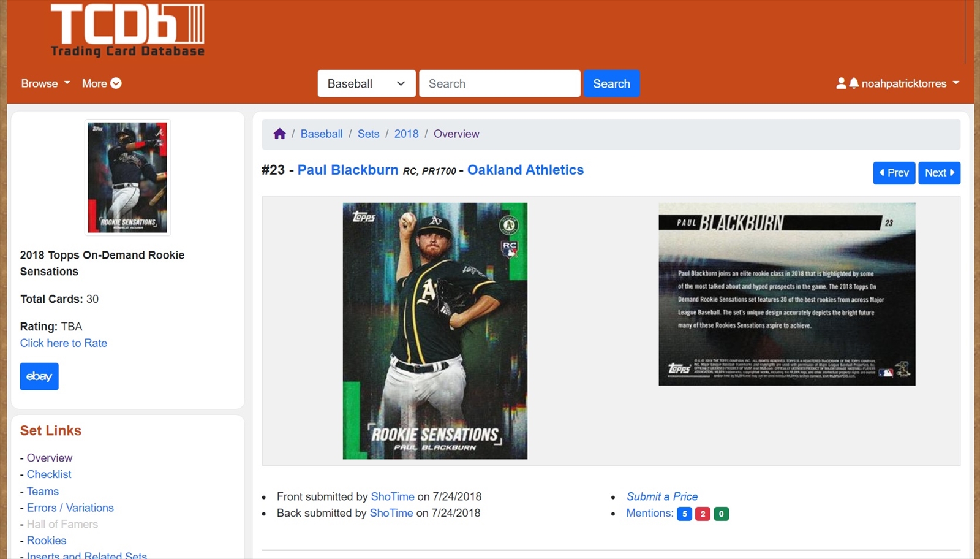Screen dimensions: 980x559
Task: Open Inserts and Related Sets link
Action: 86,555
